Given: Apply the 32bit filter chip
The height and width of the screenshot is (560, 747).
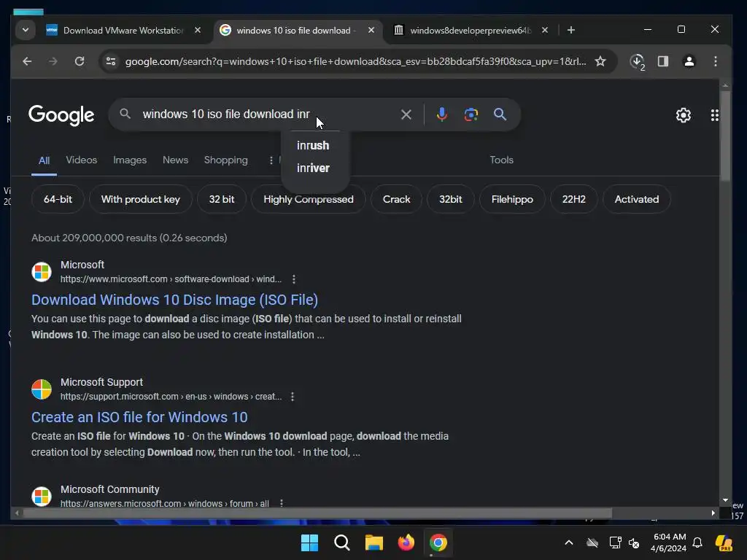Looking at the screenshot, I should [450, 199].
